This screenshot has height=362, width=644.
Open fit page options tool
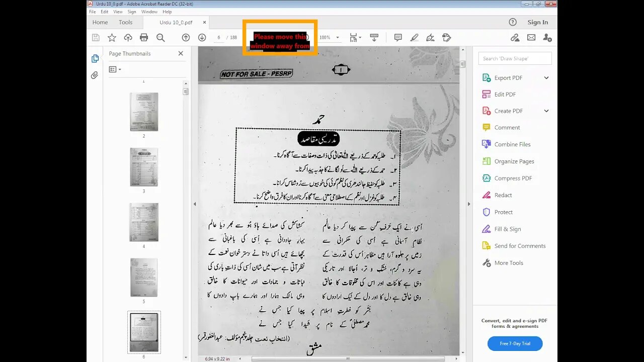(x=355, y=38)
